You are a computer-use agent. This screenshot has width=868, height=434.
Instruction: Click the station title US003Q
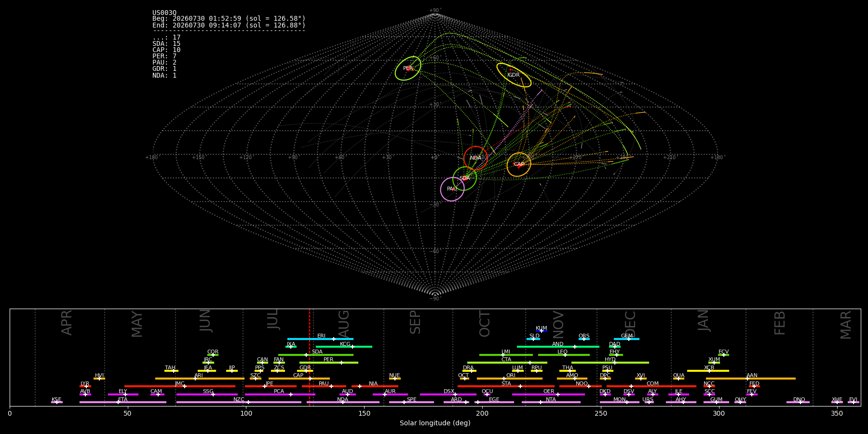[164, 13]
